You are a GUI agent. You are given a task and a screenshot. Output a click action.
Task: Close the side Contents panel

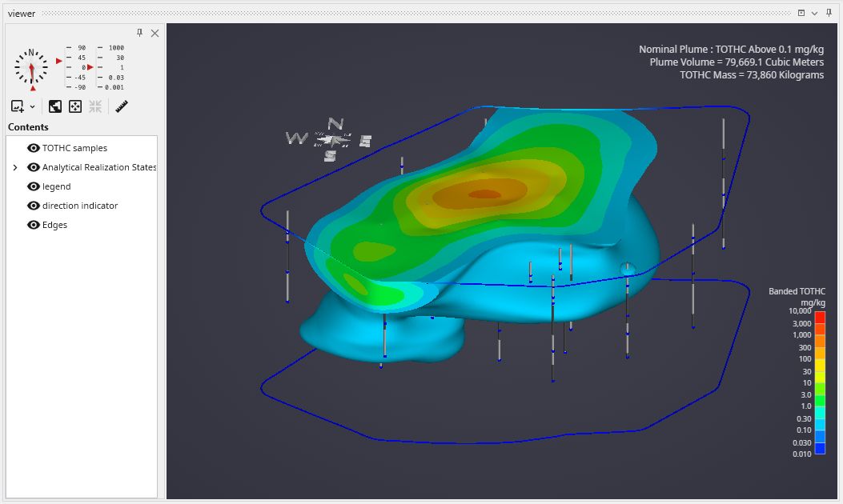(x=155, y=33)
